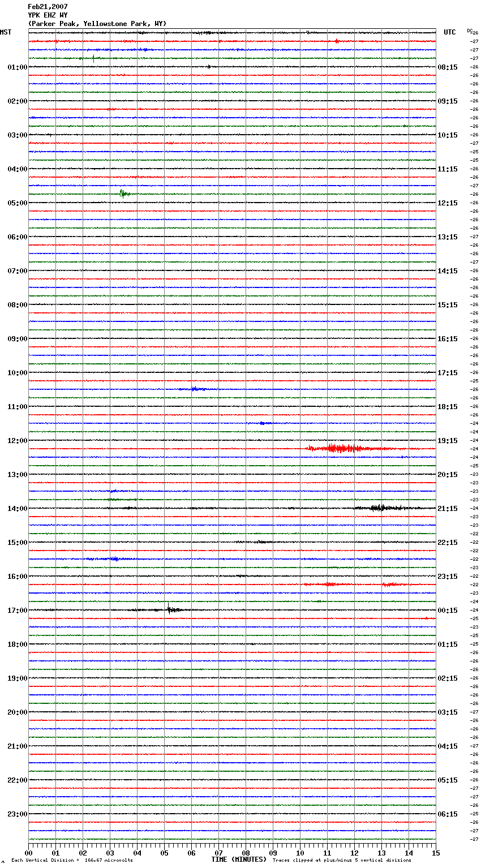Select the 19:00 MST row label
Viewport: 481px width, 868px height.
pos(17,678)
